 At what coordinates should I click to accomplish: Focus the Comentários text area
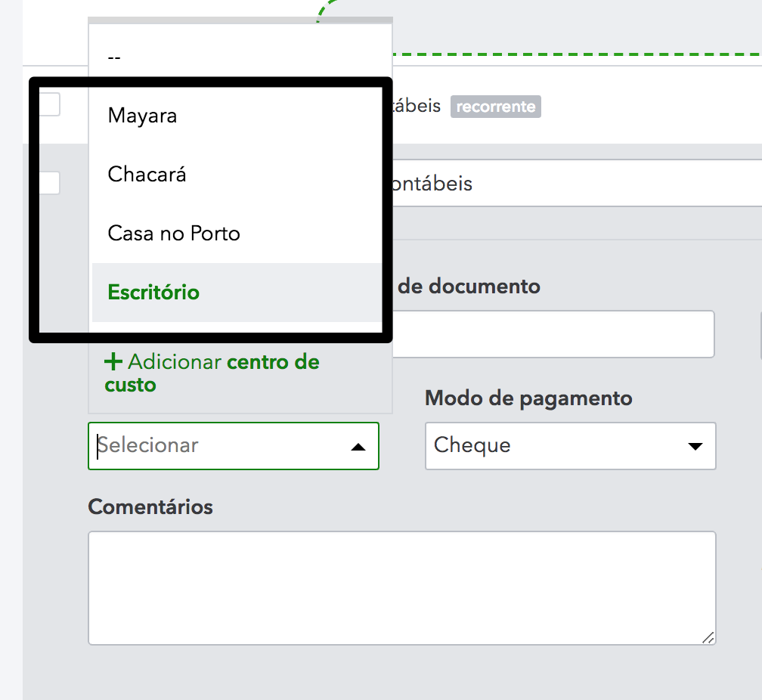pyautogui.click(x=401, y=587)
